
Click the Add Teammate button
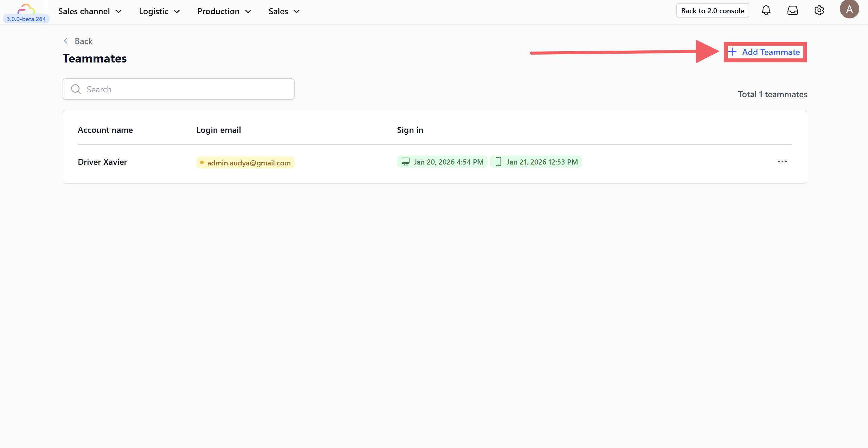coord(765,52)
